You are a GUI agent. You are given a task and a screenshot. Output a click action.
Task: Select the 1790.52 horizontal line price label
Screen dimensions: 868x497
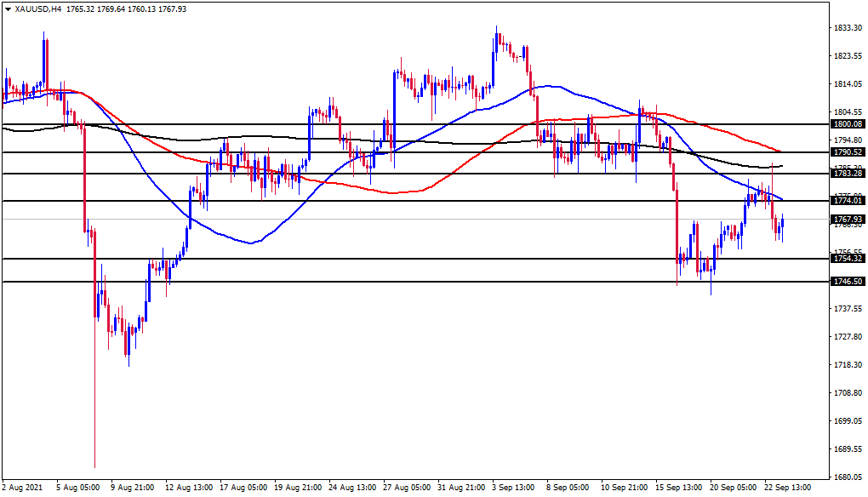[x=848, y=151]
